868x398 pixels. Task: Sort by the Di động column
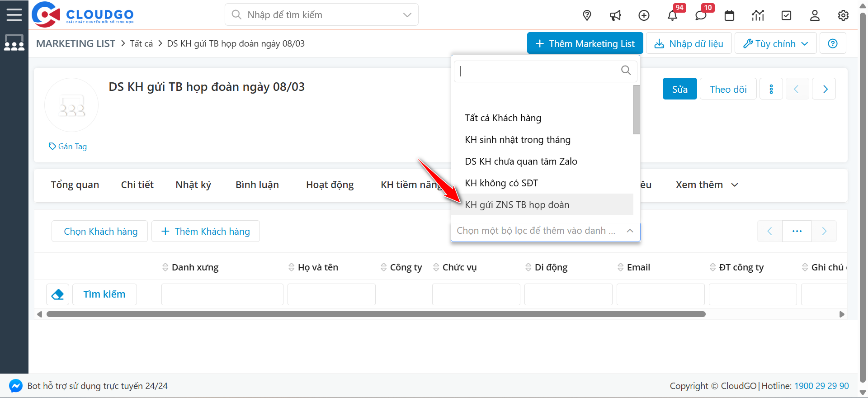[546, 267]
